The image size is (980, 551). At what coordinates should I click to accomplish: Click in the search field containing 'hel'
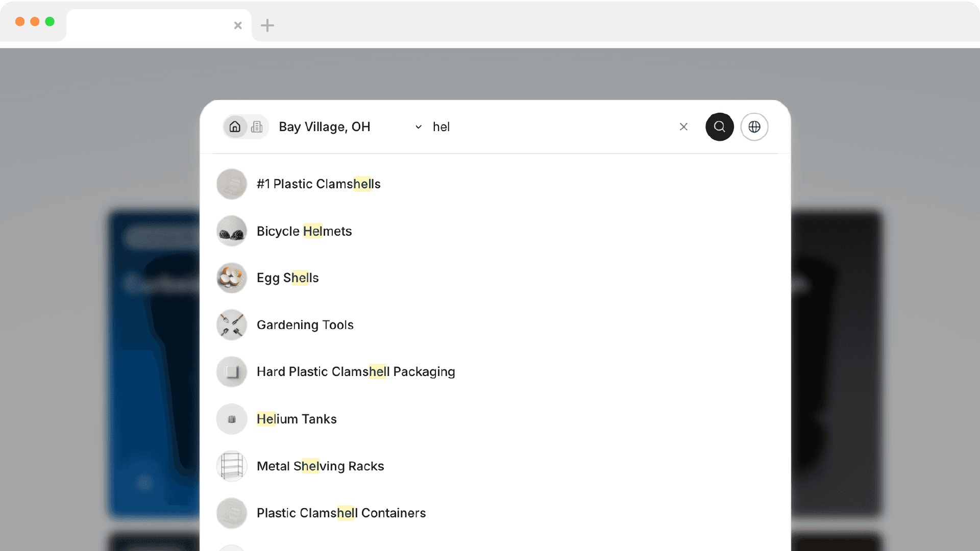[551, 127]
